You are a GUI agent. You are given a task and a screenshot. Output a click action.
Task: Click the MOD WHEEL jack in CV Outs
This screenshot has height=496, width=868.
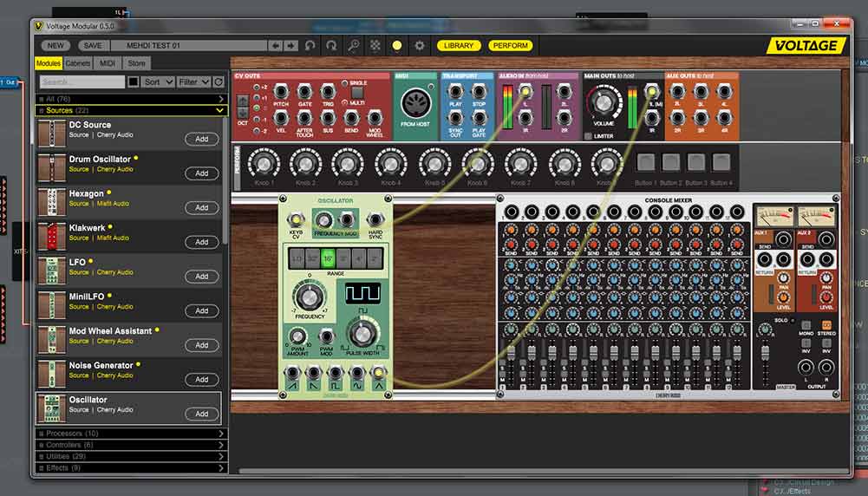[375, 117]
